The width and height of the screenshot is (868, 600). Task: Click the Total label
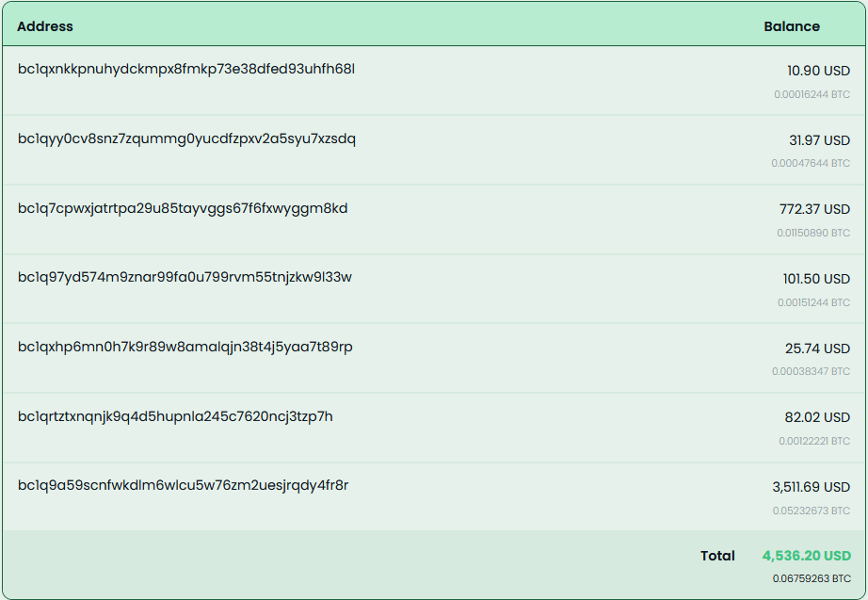pyautogui.click(x=718, y=556)
